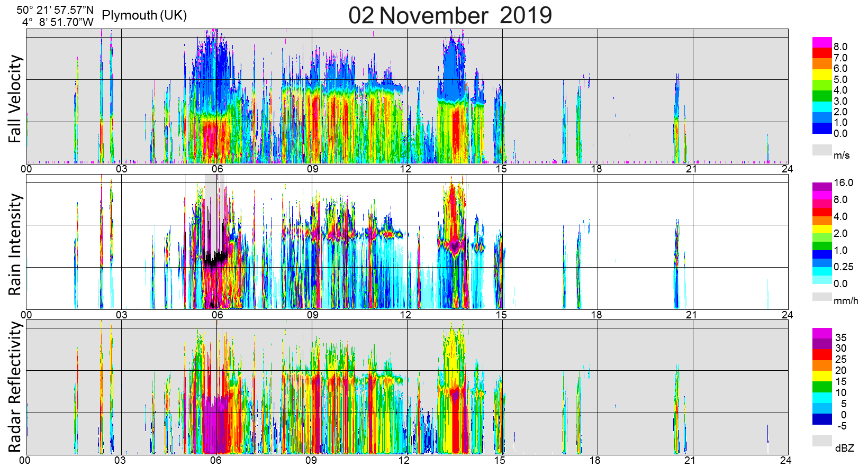This screenshot has height=476, width=868.
Task: Click the gray mm/h legend swatch
Action: (822, 297)
